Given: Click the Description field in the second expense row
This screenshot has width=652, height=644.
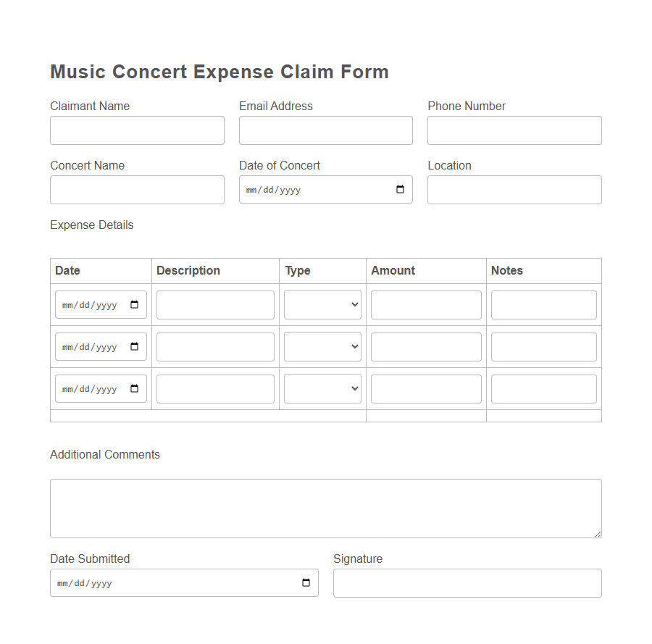Looking at the screenshot, I should (x=215, y=346).
